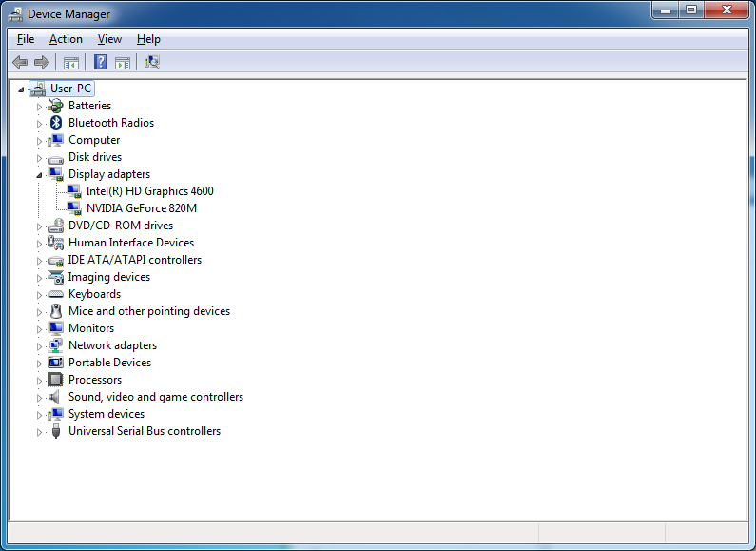Expand the Network adapters category

click(39, 346)
